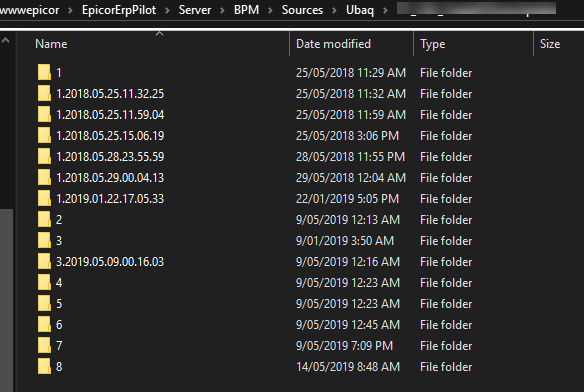584x392 pixels.
Task: Select folder icon named 8
Action: coord(44,366)
